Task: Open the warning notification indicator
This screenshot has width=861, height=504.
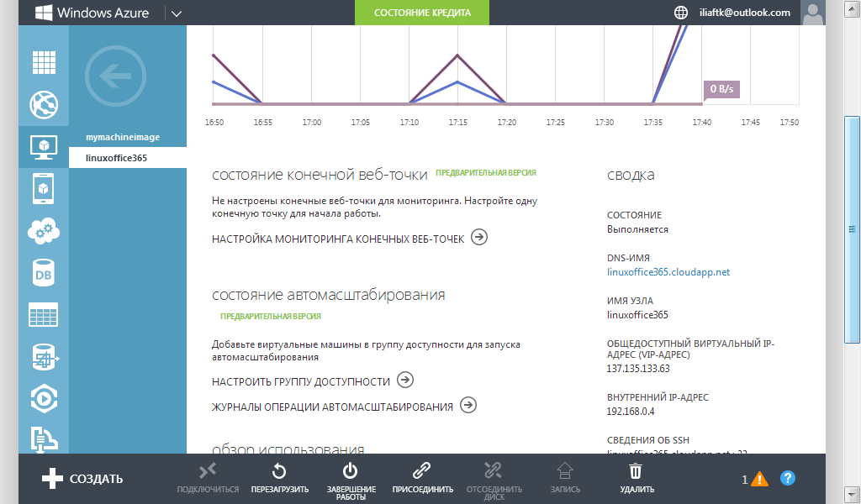Action: pos(755,479)
